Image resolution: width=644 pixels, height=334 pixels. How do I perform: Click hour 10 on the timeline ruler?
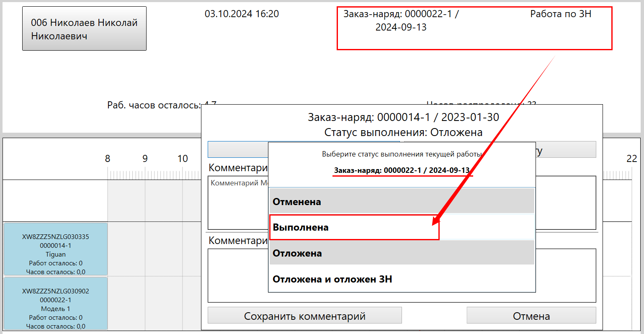[183, 159]
